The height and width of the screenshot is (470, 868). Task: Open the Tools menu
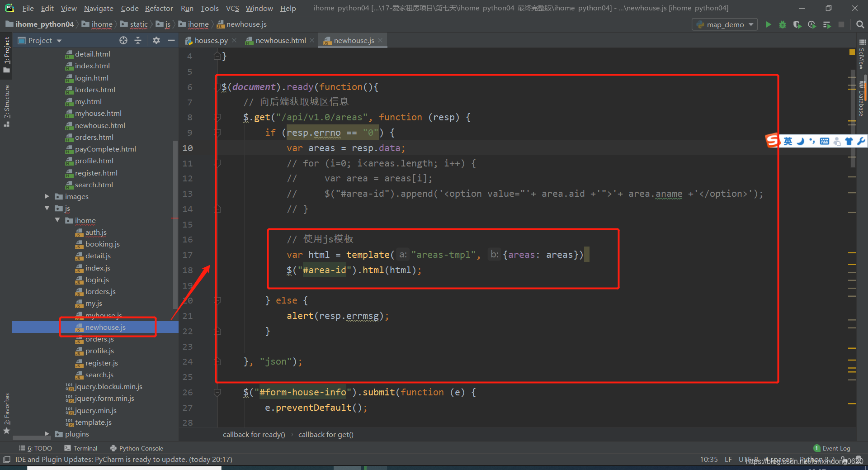pyautogui.click(x=209, y=8)
